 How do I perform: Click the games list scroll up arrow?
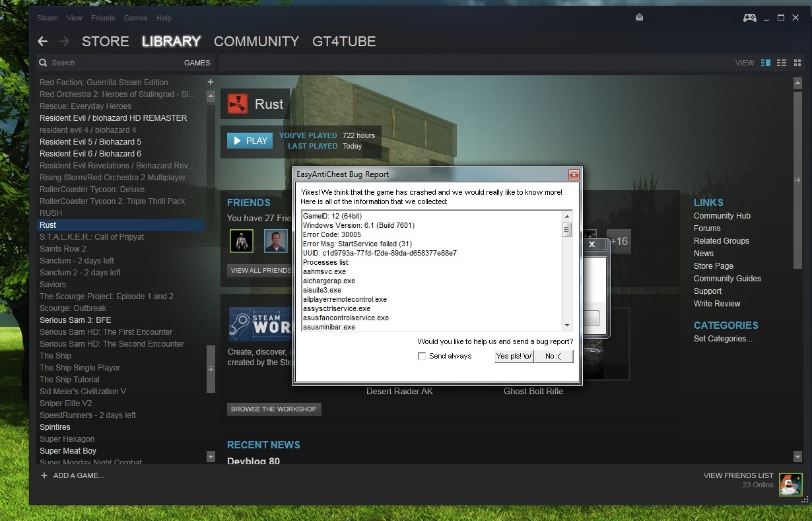pyautogui.click(x=211, y=96)
